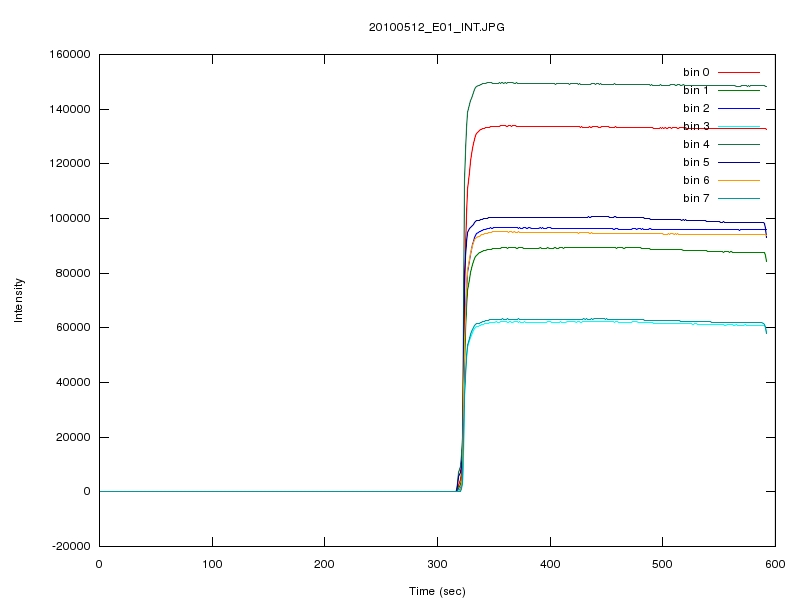Click the 160000 y-axis tick label
The width and height of the screenshot is (800, 600).
tap(70, 55)
